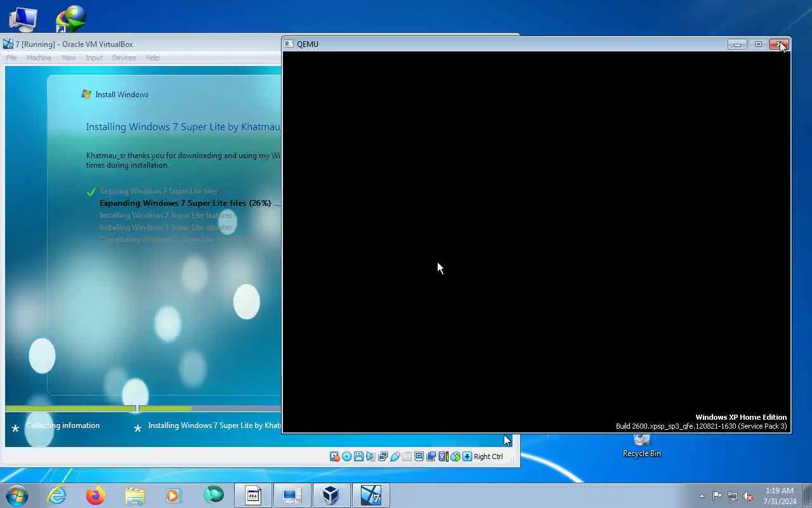Click the 'Installing Windows 7 Super Lite' stage label
Image resolution: width=812 pixels, height=508 pixels.
[214, 425]
